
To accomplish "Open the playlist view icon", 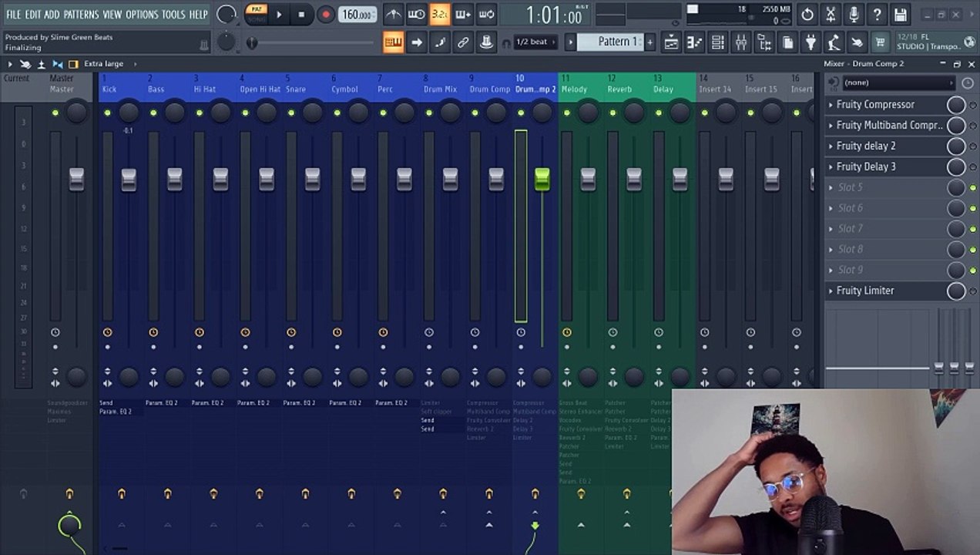I will [x=671, y=42].
